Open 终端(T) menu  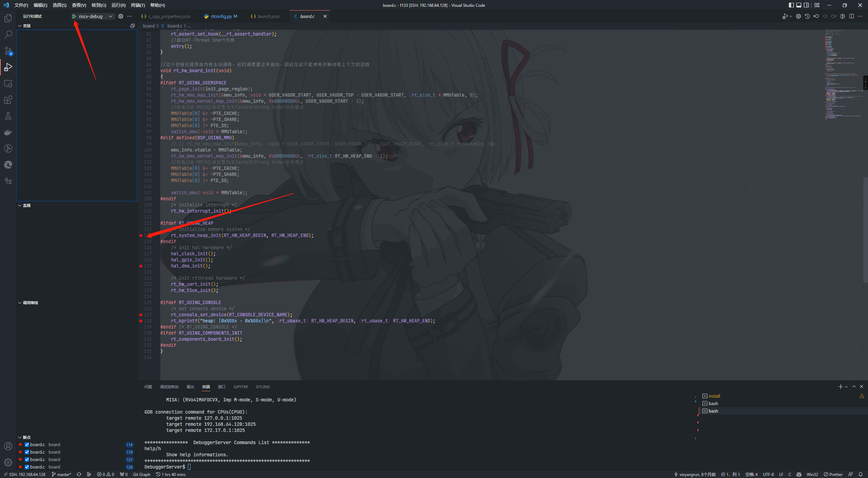[x=138, y=5]
